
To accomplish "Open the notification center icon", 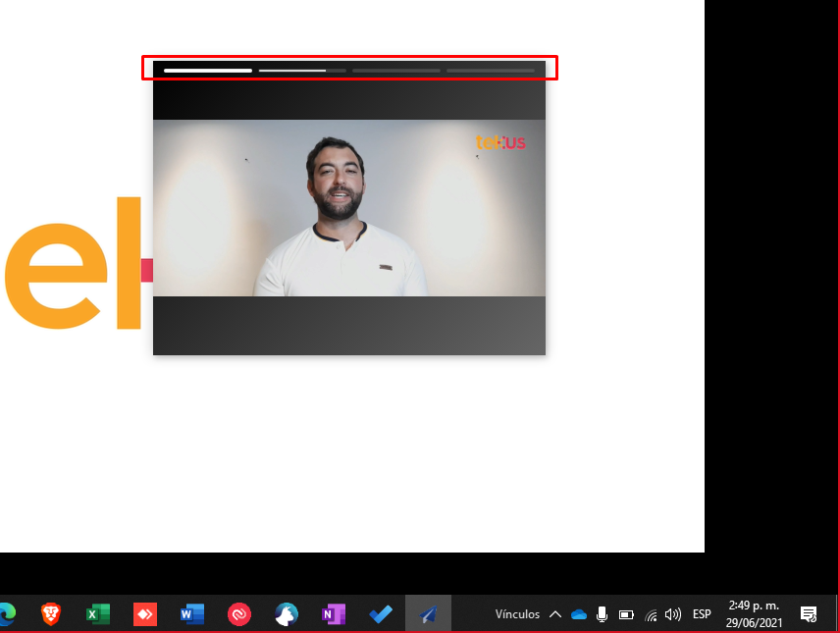I will [809, 614].
